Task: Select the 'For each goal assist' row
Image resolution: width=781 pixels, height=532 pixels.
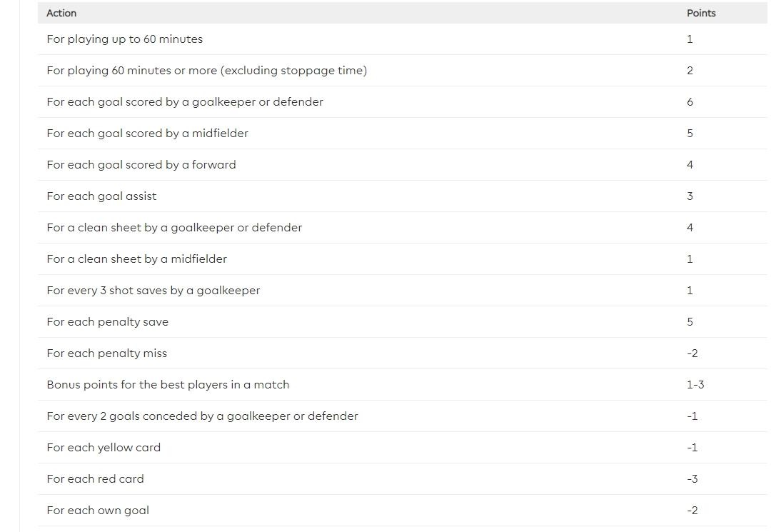Action: tap(101, 196)
